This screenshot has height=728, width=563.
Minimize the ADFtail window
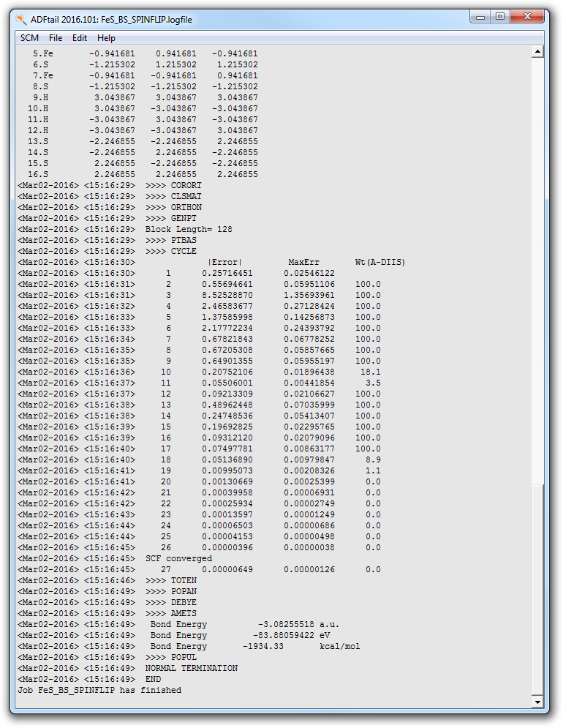pos(480,17)
